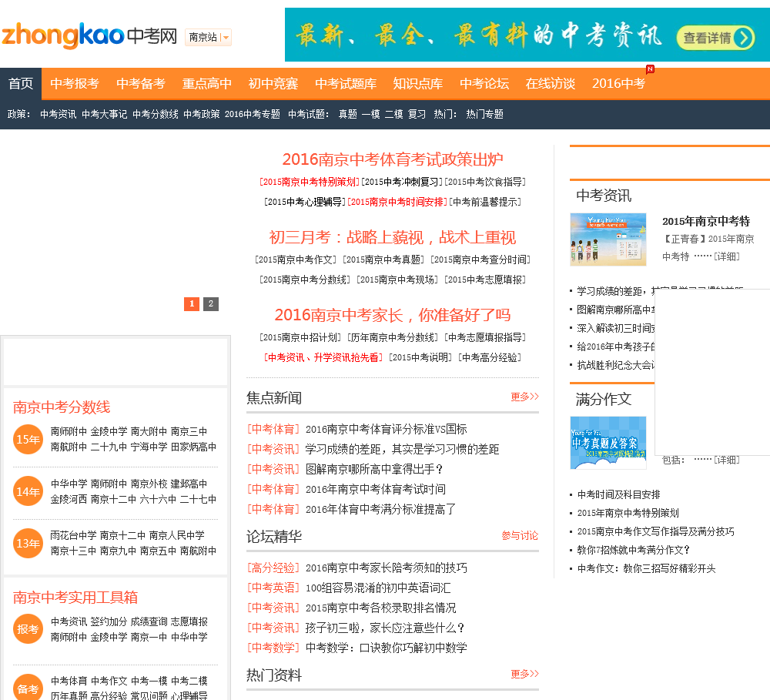Click [详细] under 满分作文 summary
770x700 pixels.
pos(726,460)
